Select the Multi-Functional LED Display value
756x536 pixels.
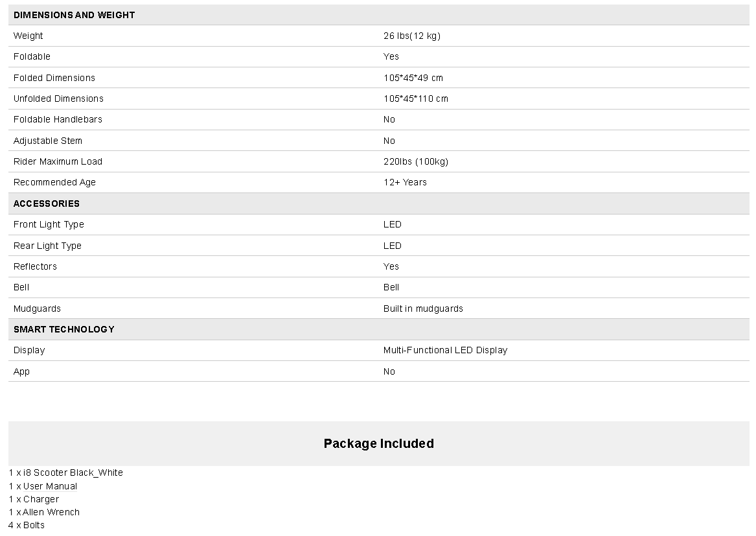(x=445, y=350)
